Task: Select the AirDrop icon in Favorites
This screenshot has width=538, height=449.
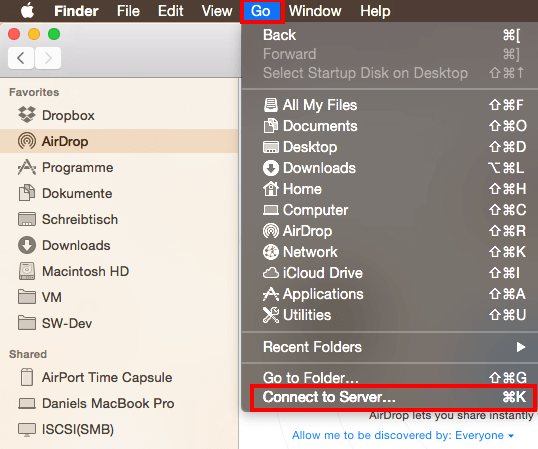Action: click(27, 141)
